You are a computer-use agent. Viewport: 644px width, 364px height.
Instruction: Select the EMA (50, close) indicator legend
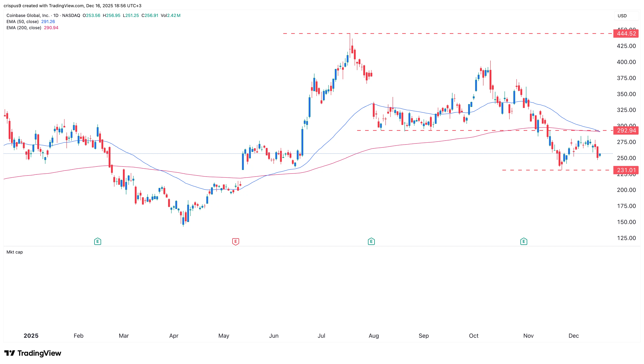coord(23,21)
